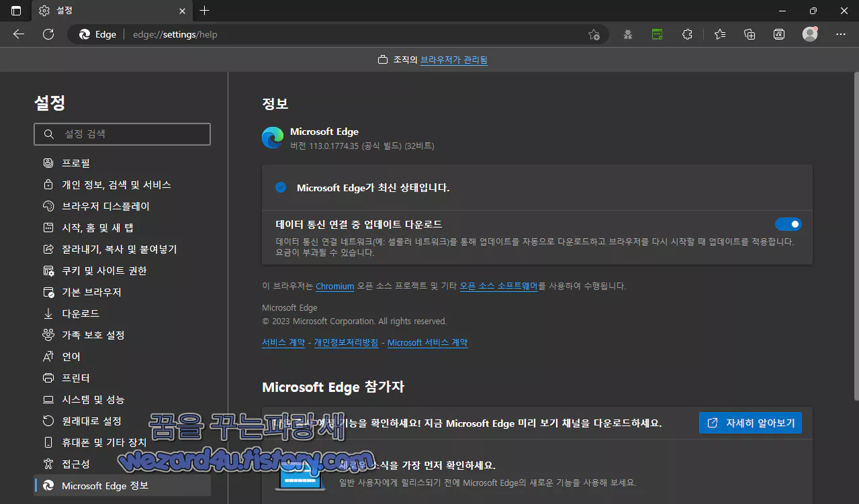Open a new tab with plus
Image resolution: width=859 pixels, height=504 pixels.
(205, 11)
